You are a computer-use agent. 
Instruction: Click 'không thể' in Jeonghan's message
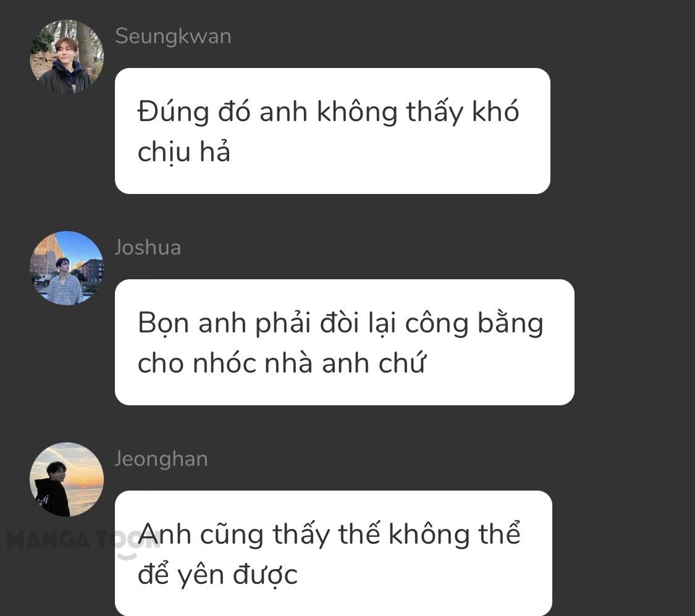[x=454, y=534]
